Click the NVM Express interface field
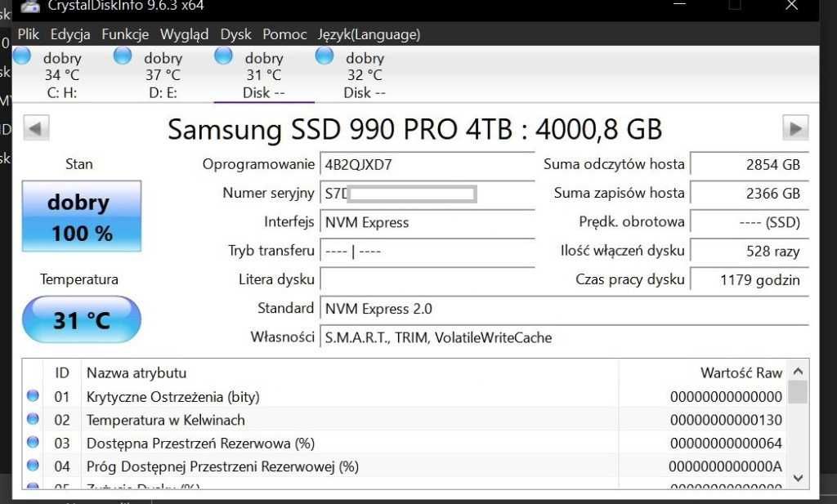This screenshot has height=504, width=837. 427,222
